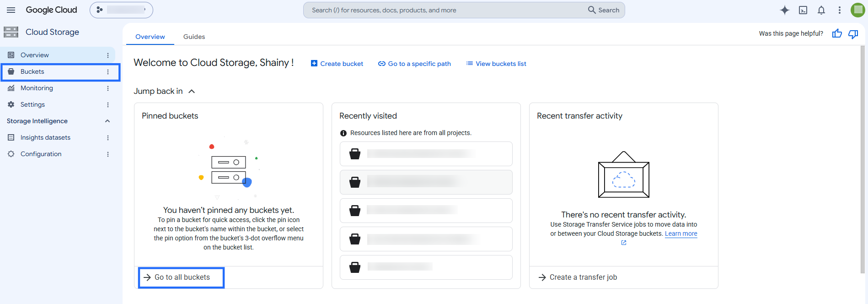Click Create bucket
This screenshot has height=304, width=868.
(x=337, y=64)
